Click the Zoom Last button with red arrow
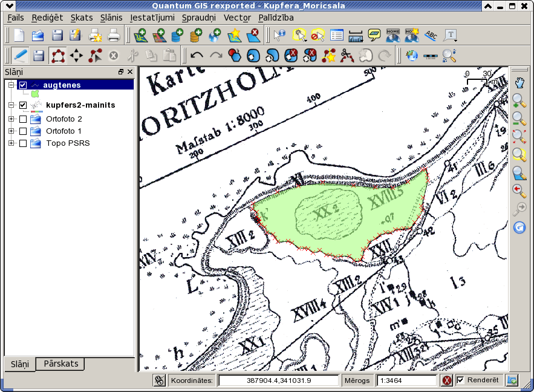 tap(519, 191)
